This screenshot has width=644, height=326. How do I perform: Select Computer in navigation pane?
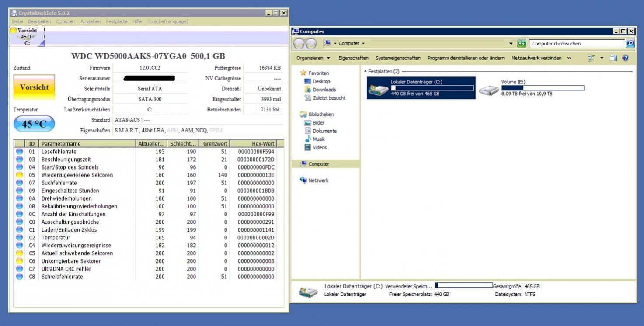pos(319,164)
